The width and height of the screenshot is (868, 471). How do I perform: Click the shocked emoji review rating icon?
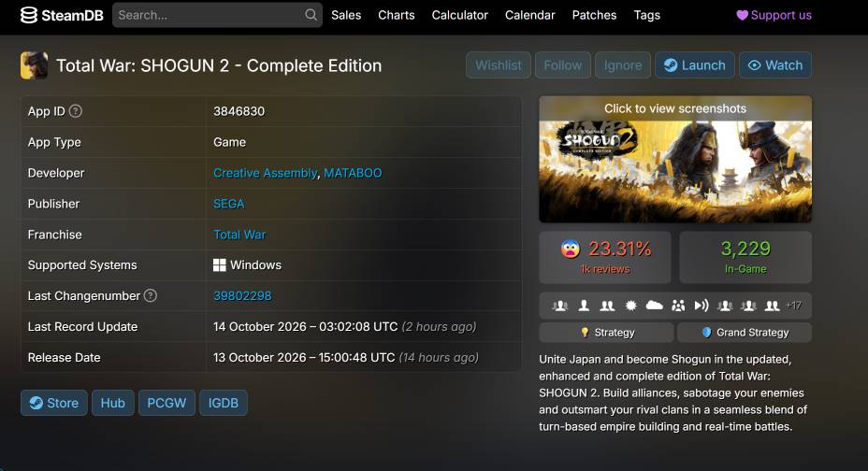pos(570,249)
